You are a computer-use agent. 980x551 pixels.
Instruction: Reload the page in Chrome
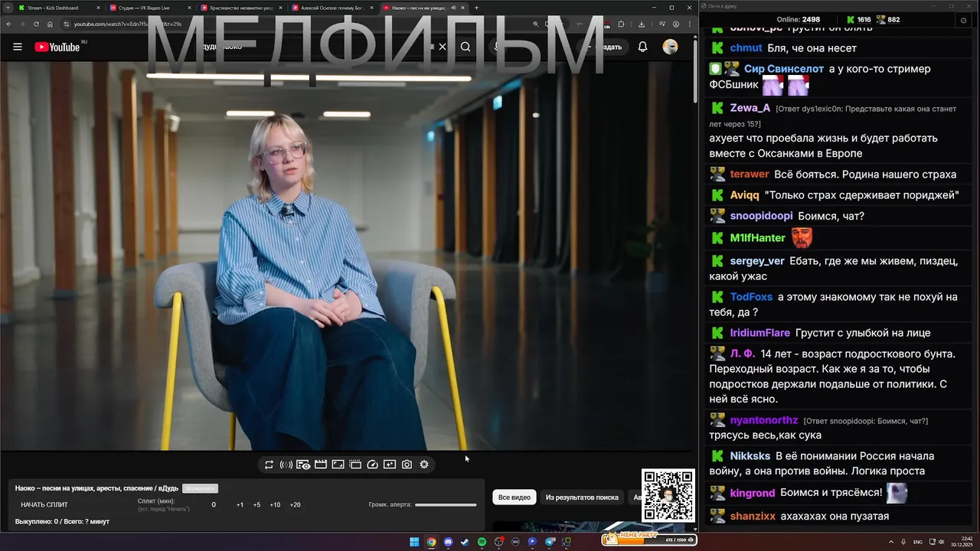[36, 24]
